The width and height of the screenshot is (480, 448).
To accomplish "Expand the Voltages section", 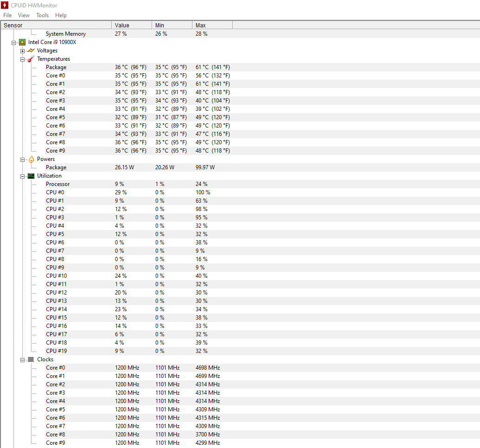I will (22, 51).
